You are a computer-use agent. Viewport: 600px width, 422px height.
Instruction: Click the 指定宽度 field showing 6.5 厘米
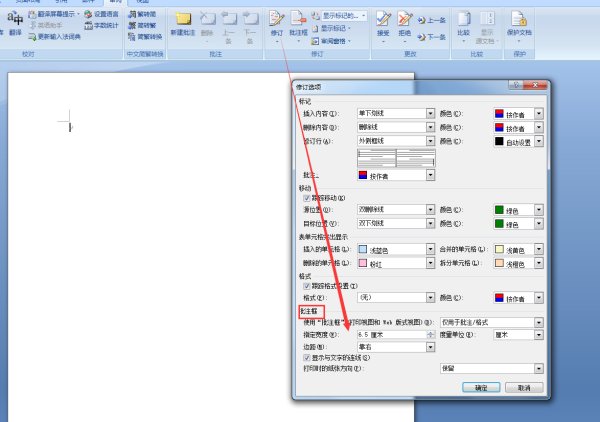[396, 335]
